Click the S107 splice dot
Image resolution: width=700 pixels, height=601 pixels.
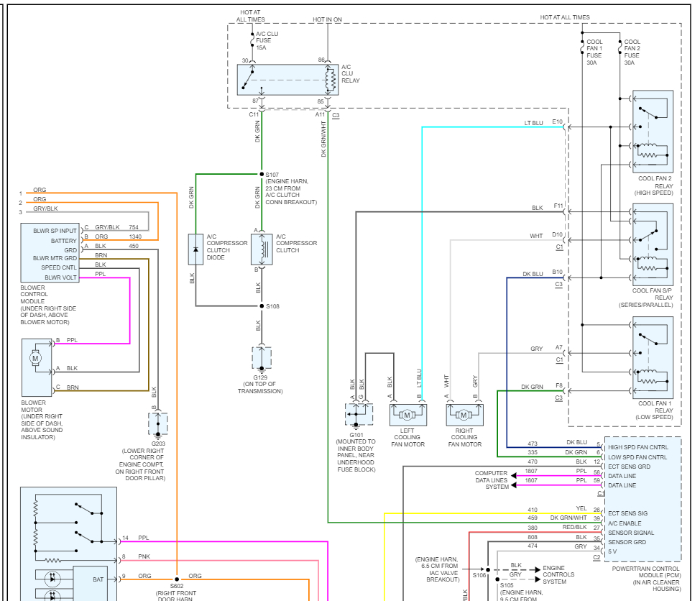262,174
